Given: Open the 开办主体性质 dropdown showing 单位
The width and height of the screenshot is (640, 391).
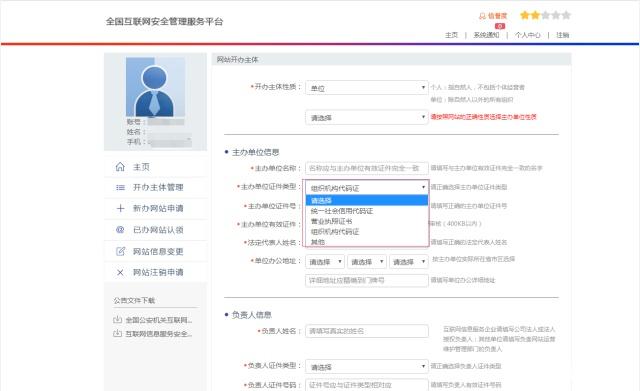Looking at the screenshot, I should tap(367, 88).
